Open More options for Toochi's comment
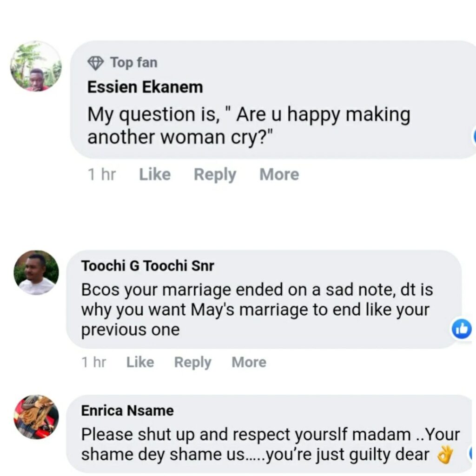The height and width of the screenshot is (476, 476). click(x=249, y=362)
